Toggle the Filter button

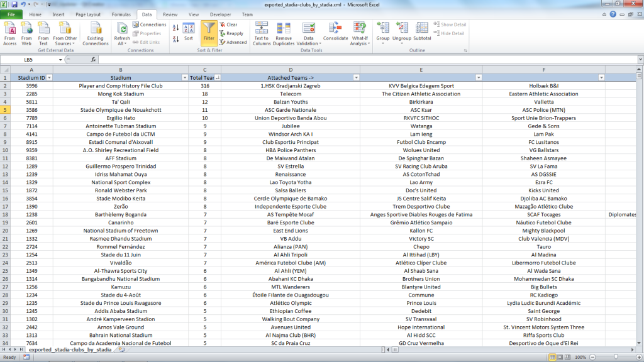click(209, 33)
